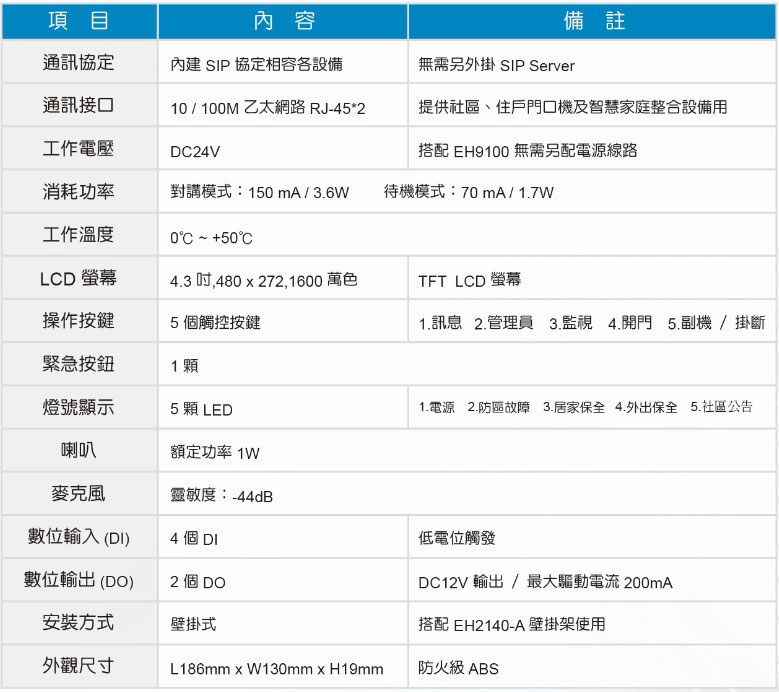Select the '數位輸出 (DO)' row label
Viewport: 779px width, 692px height.
coord(78,580)
